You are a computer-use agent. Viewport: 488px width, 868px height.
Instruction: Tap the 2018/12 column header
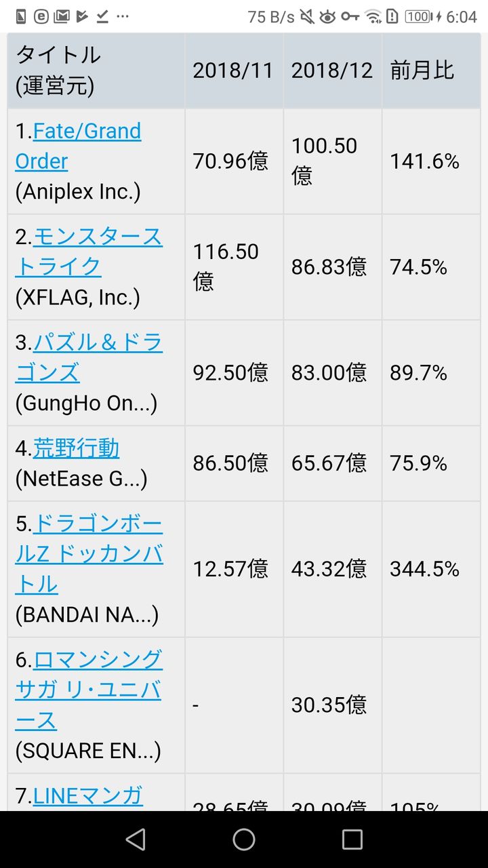332,71
